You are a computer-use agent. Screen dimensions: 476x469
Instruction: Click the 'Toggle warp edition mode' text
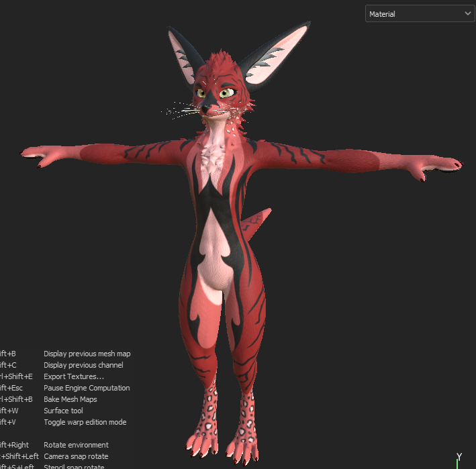(x=85, y=422)
